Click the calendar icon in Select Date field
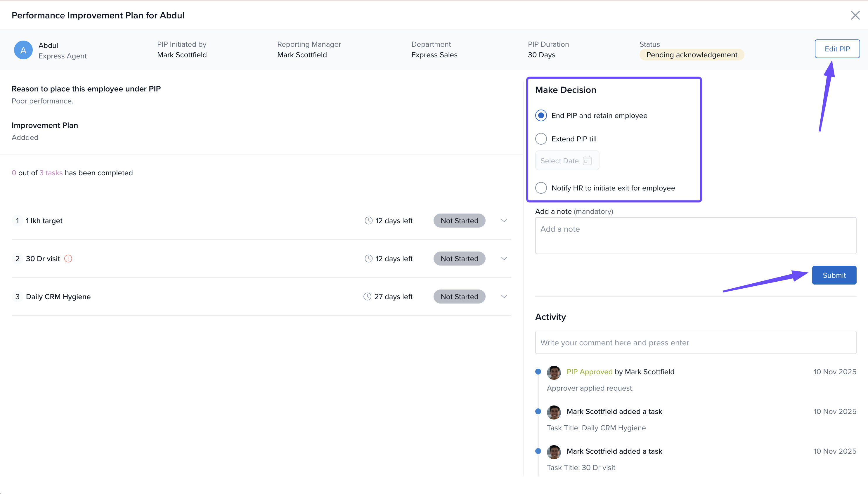The image size is (868, 494). pos(587,160)
